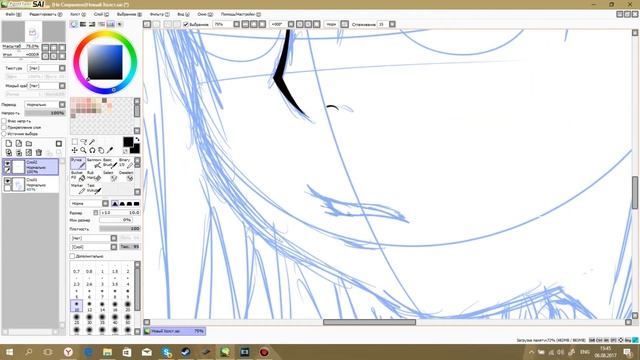Open the Edit menu
The width and height of the screenshot is (640, 360).
click(x=46, y=14)
